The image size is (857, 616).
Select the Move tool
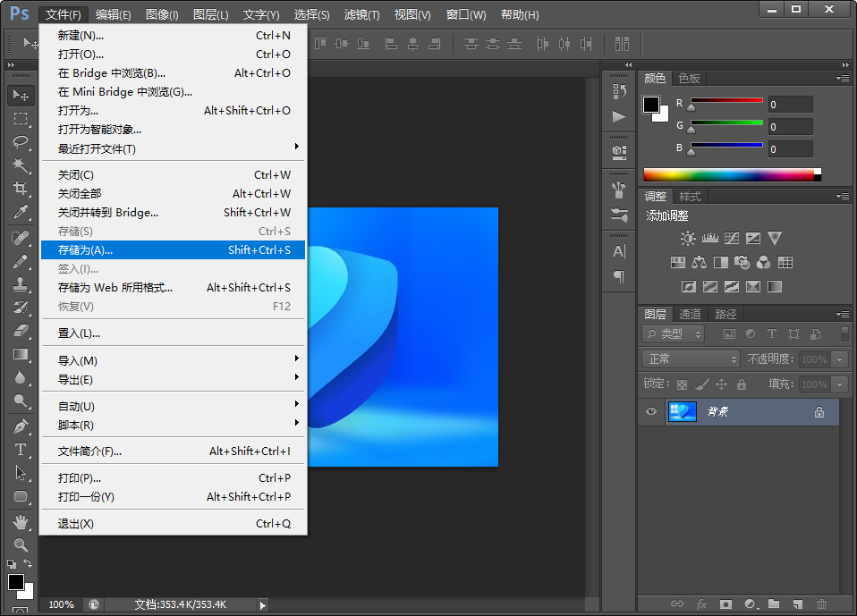21,96
